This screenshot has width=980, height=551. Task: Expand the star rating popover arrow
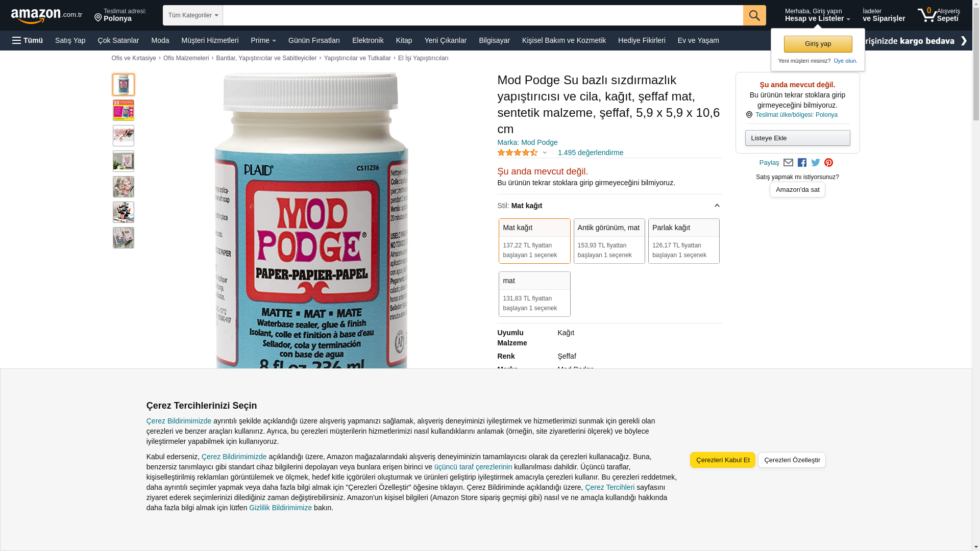545,153
